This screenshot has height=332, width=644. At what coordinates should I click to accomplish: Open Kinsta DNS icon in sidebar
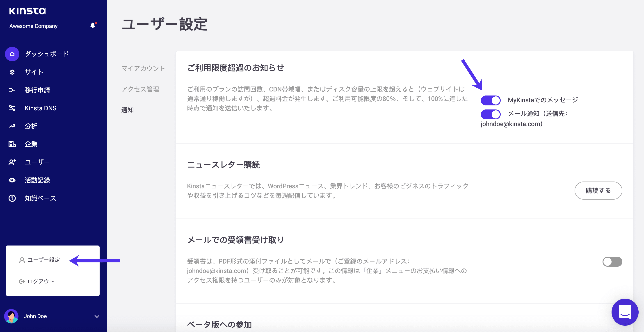click(x=12, y=108)
